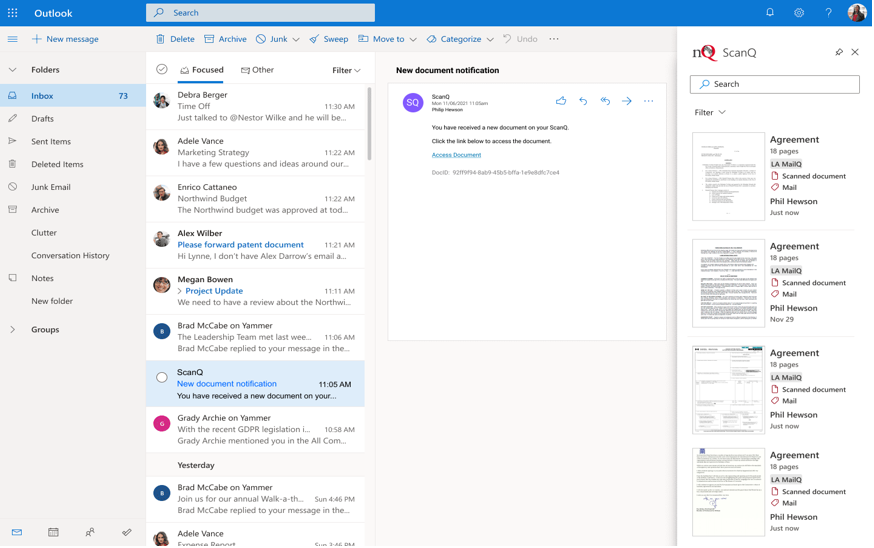Toggle the hamburger navigation pane button
The height and width of the screenshot is (548, 874).
click(x=13, y=39)
